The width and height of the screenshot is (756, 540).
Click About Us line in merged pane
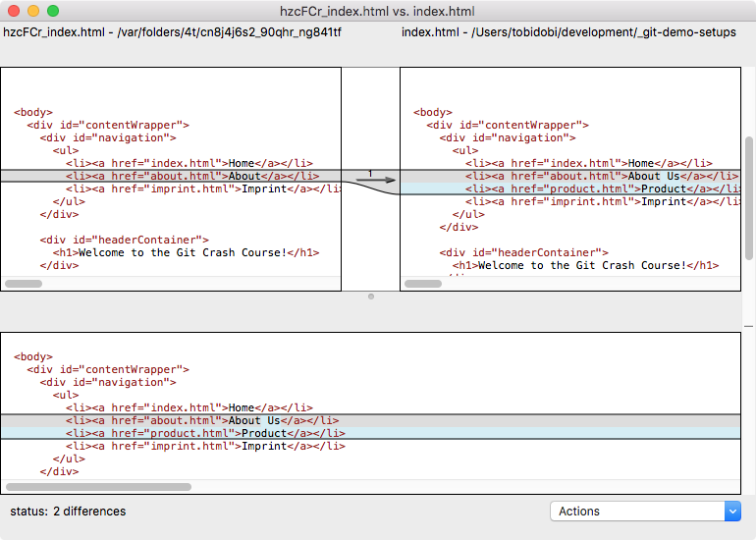coord(204,420)
